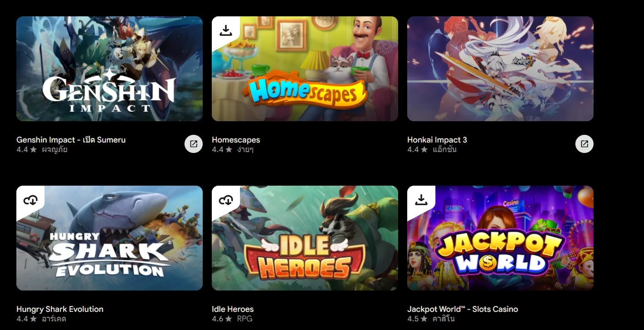Click the 4.6 star rating under Idle Heroes
The image size is (644, 330).
pyautogui.click(x=222, y=319)
